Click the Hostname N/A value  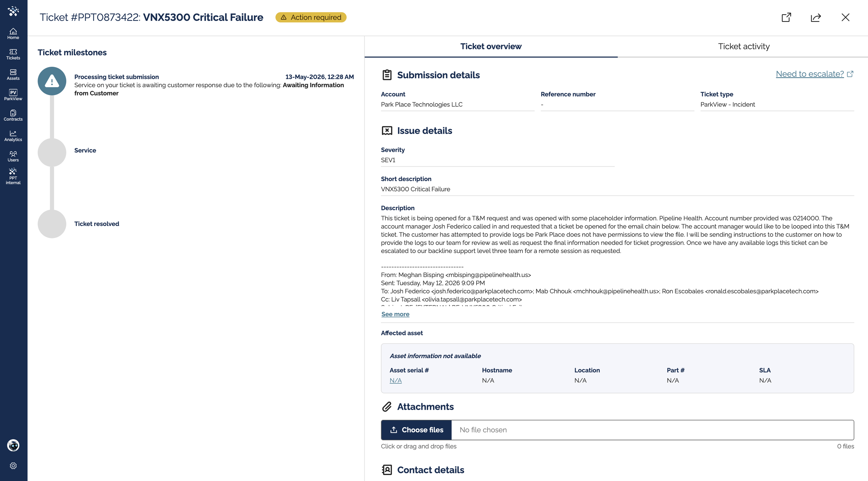pos(488,381)
